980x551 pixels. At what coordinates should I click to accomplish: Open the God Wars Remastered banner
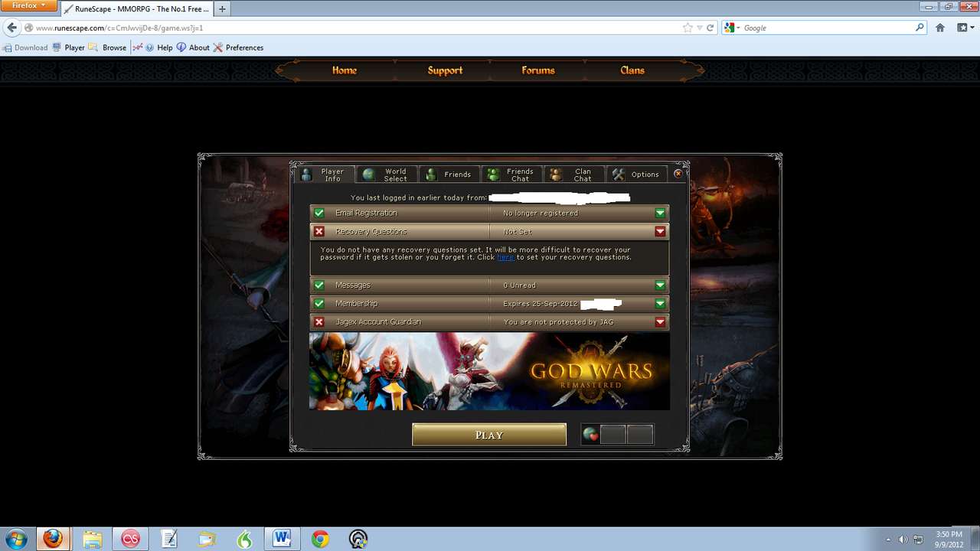tap(489, 371)
